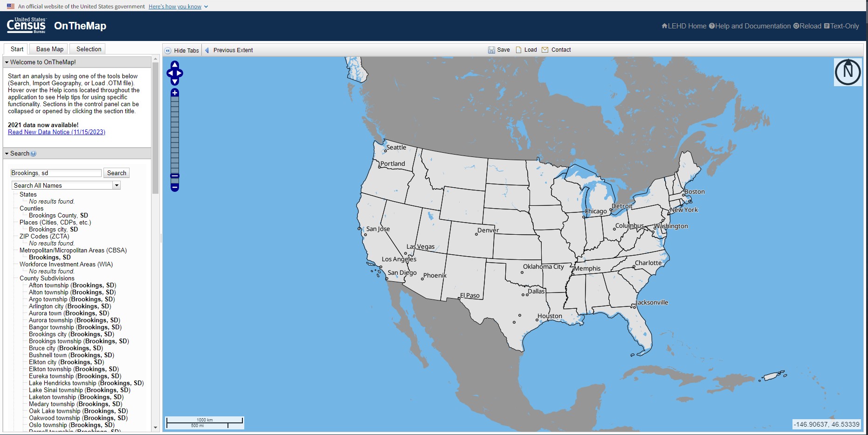The image size is (868, 435).
Task: Save the current map analysis
Action: 499,50
